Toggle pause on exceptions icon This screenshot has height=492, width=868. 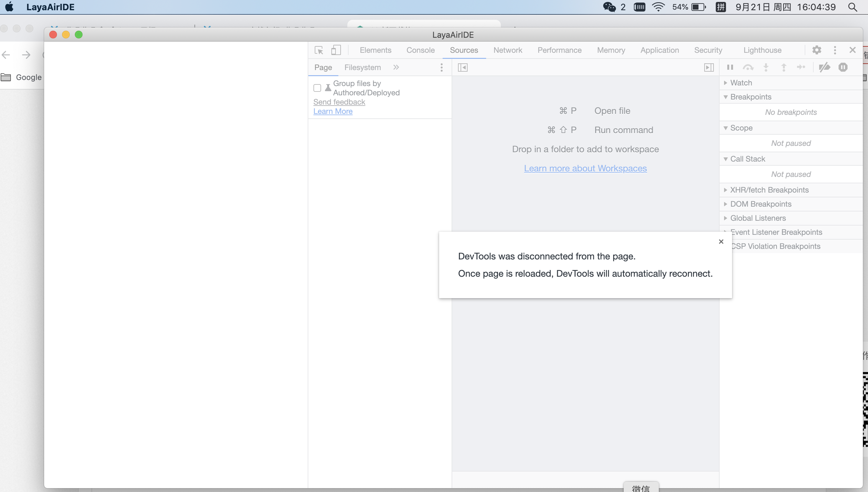[843, 67]
